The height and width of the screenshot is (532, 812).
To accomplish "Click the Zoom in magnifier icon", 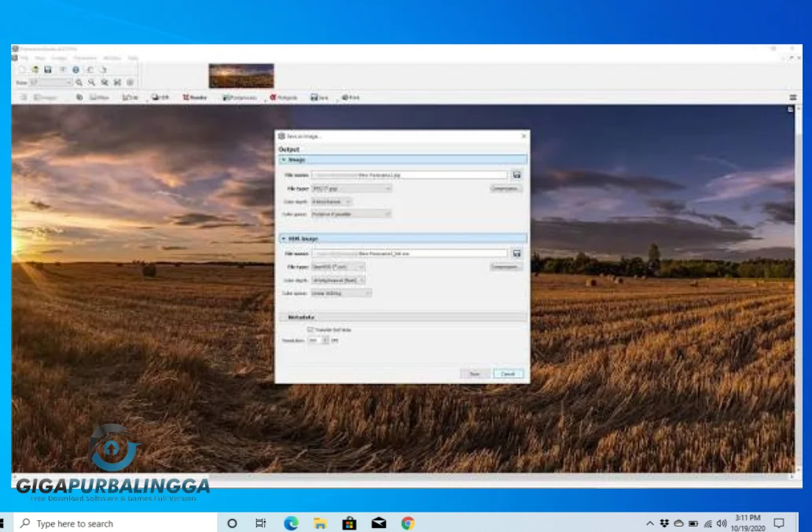I will pos(79,83).
